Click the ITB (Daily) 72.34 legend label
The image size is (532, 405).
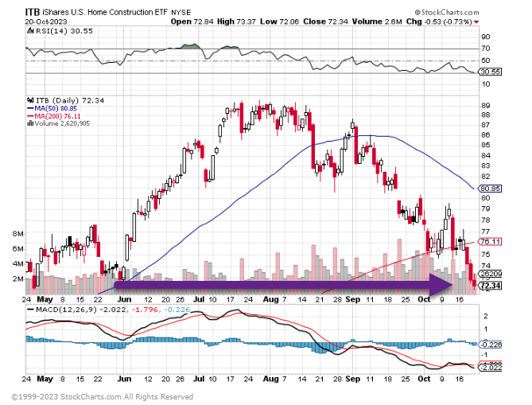tap(70, 100)
